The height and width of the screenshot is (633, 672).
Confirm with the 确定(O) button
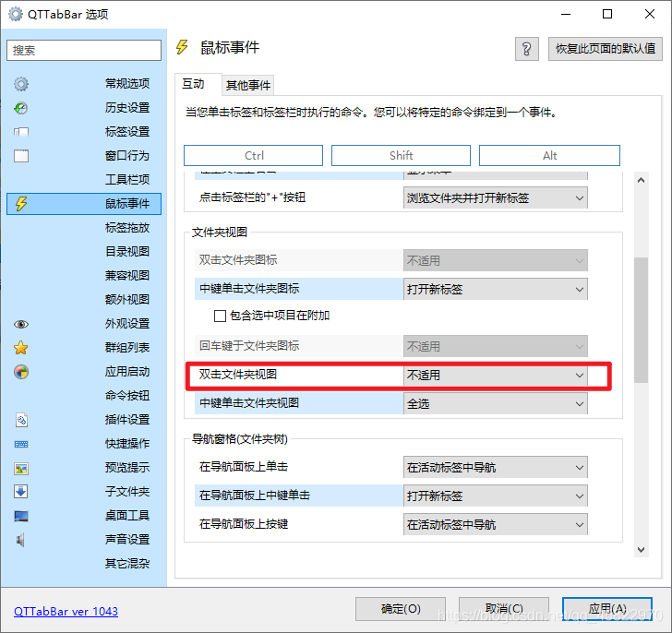point(401,609)
